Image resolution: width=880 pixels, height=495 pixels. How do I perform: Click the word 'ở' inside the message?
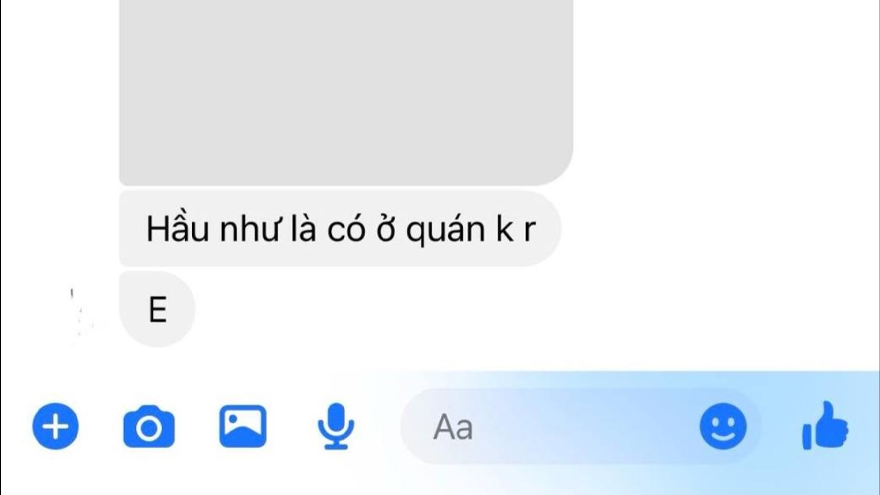tap(386, 230)
